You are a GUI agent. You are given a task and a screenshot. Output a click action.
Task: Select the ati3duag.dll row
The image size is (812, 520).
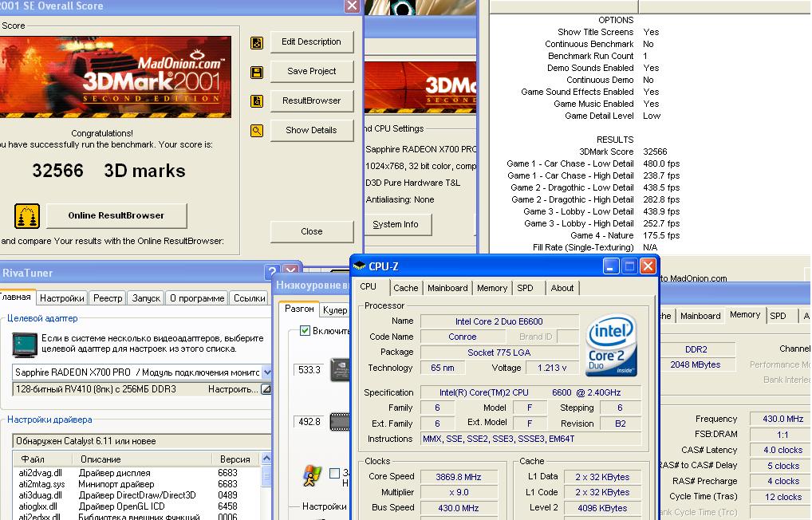[x=136, y=495]
